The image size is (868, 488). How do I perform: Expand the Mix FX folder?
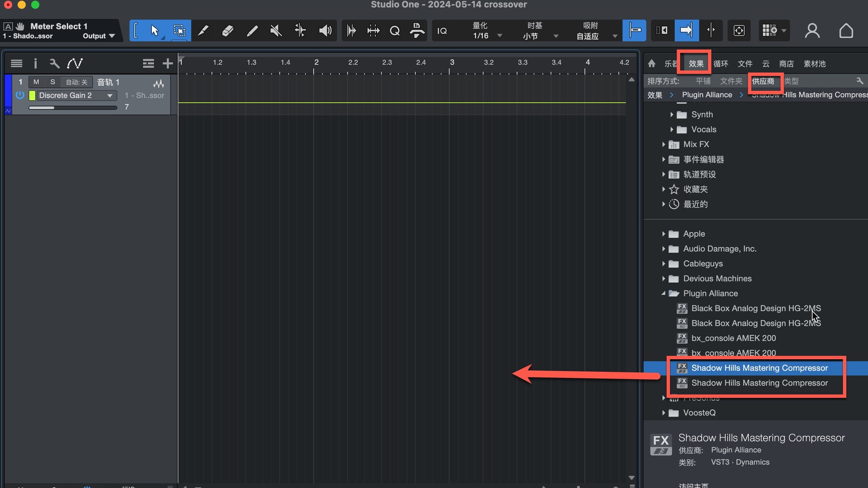pyautogui.click(x=663, y=144)
